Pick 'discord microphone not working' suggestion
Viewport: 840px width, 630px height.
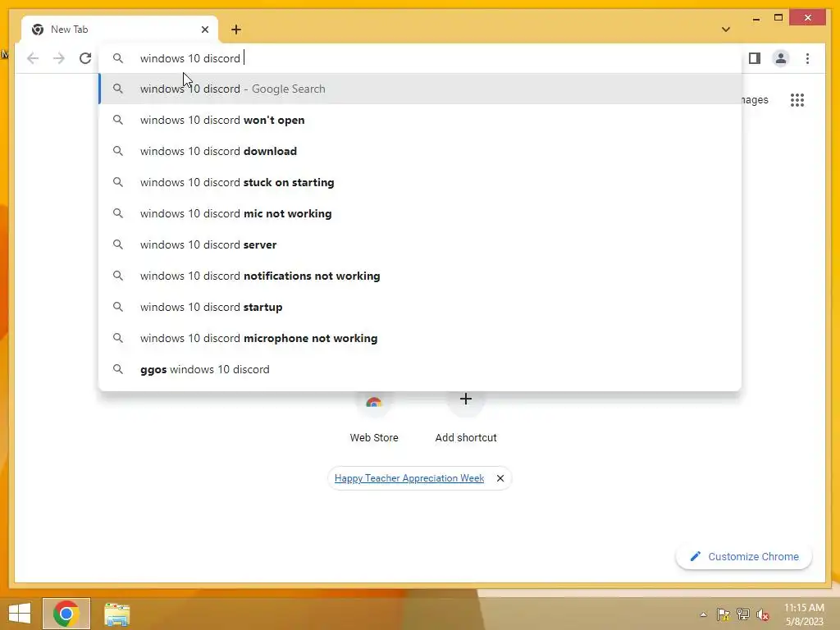421,338
